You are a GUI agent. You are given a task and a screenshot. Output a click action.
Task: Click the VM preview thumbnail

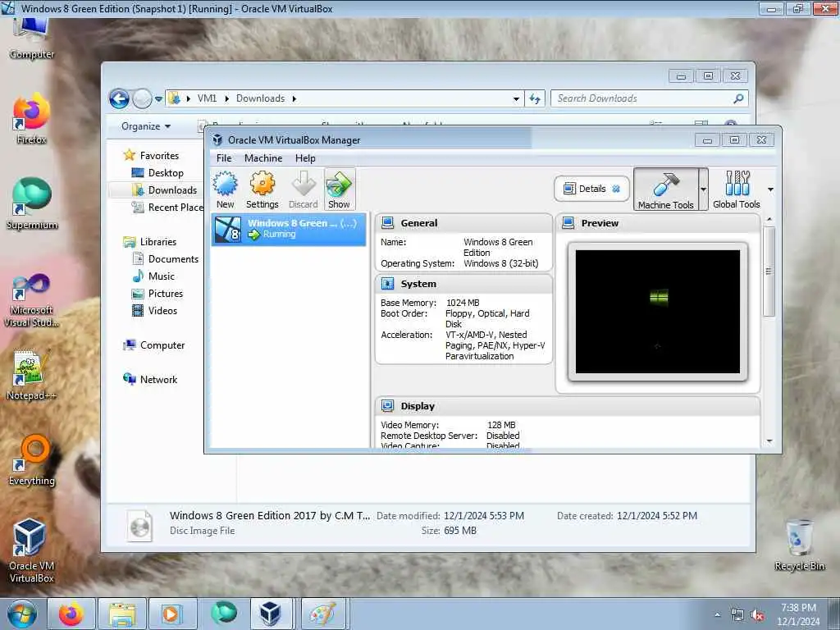[x=658, y=312]
